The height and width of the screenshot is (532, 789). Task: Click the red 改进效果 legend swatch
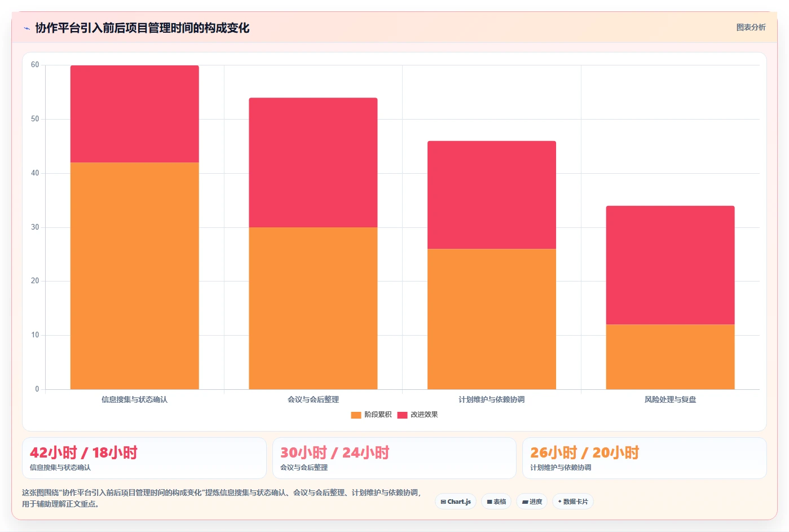(x=402, y=415)
